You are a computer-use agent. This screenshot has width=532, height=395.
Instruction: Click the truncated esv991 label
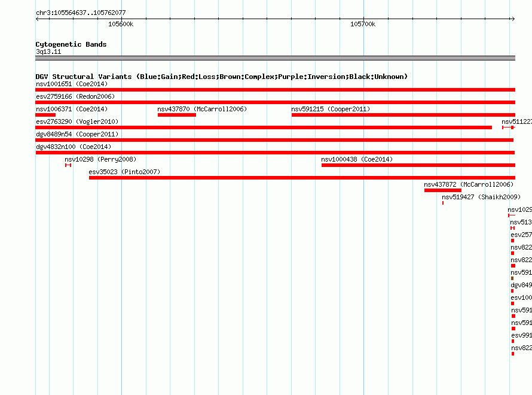click(x=521, y=335)
